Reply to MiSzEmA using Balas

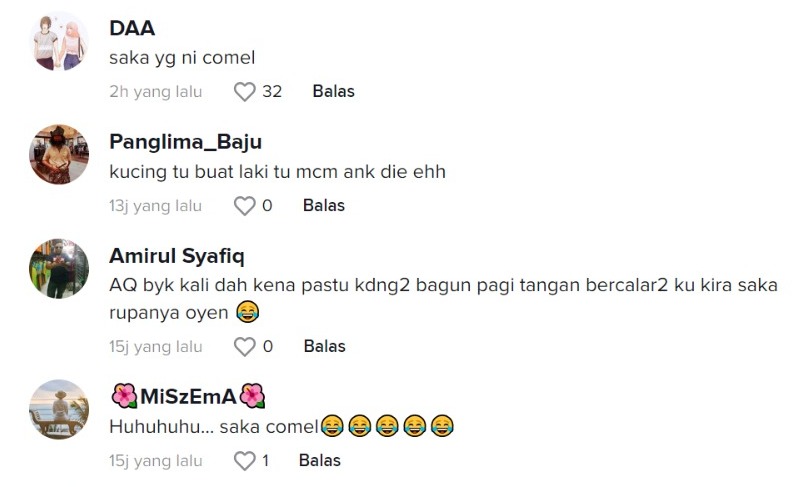320,461
